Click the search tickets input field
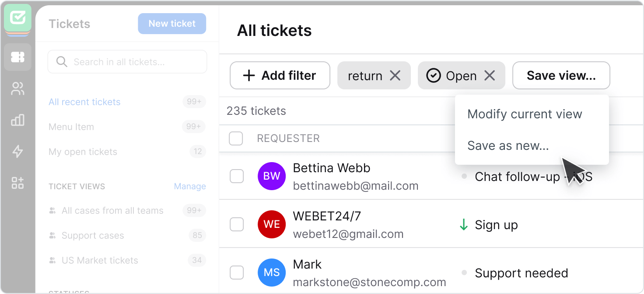The height and width of the screenshot is (294, 644). pyautogui.click(x=127, y=62)
